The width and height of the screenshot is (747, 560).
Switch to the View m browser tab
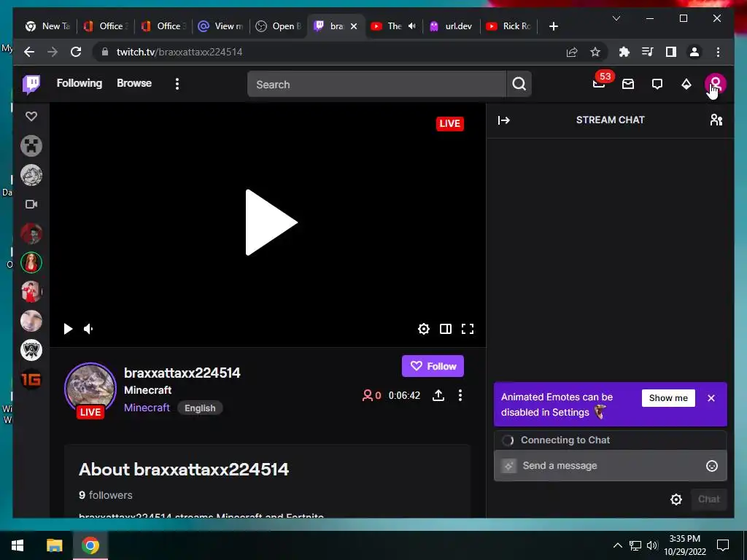coord(220,26)
